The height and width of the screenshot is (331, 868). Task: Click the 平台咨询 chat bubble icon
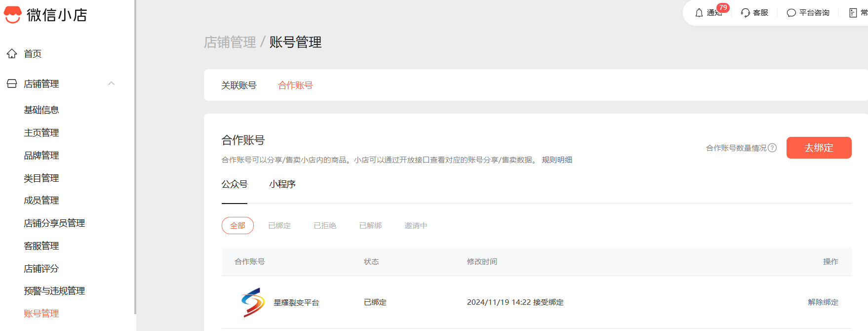791,13
